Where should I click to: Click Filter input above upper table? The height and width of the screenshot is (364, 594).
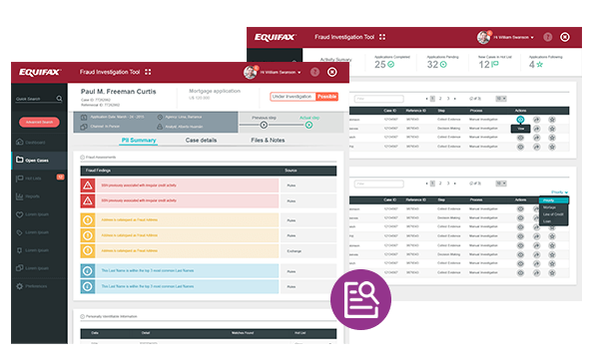point(378,99)
